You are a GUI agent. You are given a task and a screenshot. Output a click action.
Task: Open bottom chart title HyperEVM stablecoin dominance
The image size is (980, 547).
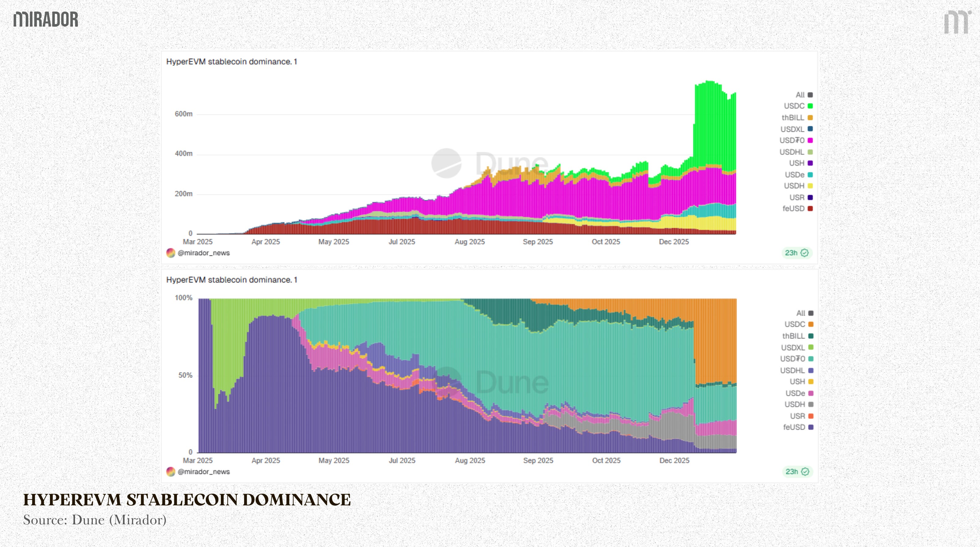231,280
